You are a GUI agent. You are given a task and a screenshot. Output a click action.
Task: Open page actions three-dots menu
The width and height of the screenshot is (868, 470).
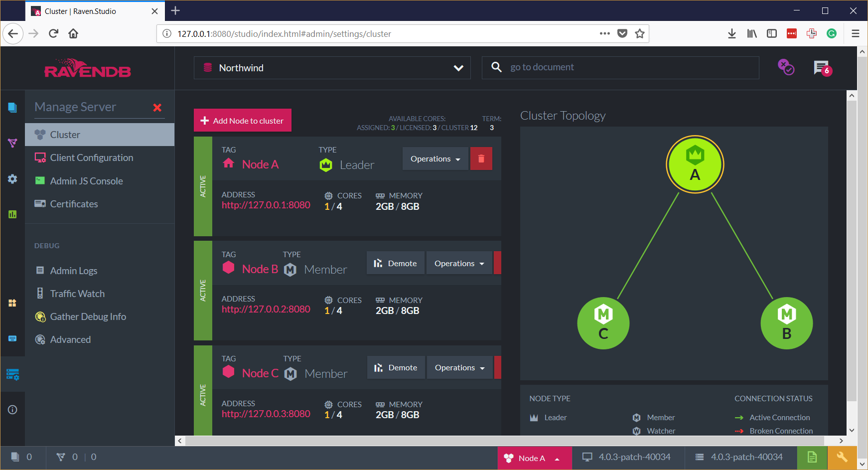coord(605,33)
